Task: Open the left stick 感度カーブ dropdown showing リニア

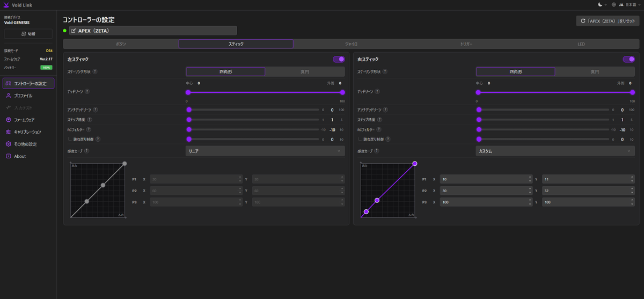Action: coord(265,151)
